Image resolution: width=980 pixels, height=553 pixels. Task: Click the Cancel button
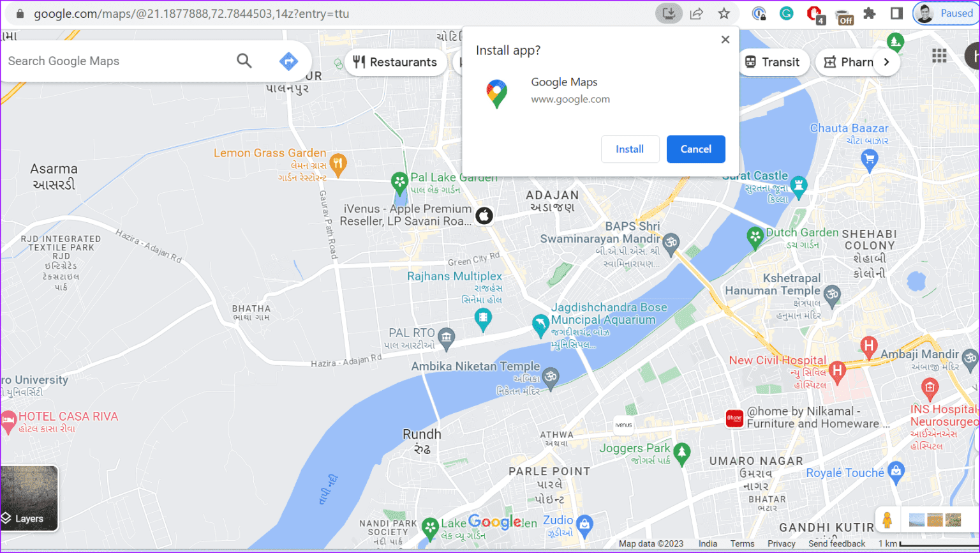[695, 149]
